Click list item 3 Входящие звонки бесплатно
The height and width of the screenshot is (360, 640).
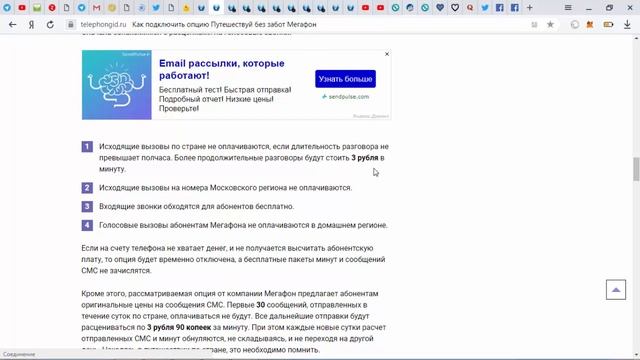pos(196,207)
